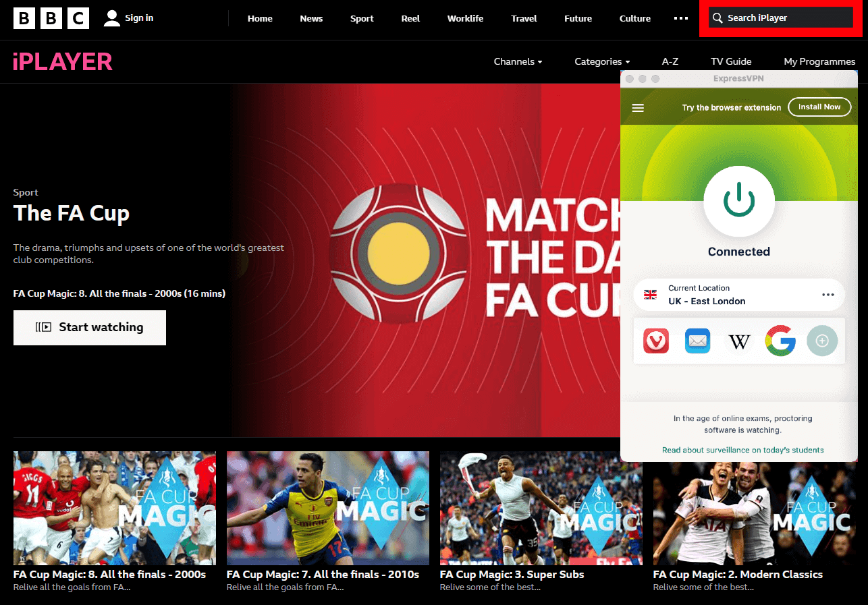The image size is (868, 605).
Task: Expand the Categories dropdown
Action: coord(602,61)
